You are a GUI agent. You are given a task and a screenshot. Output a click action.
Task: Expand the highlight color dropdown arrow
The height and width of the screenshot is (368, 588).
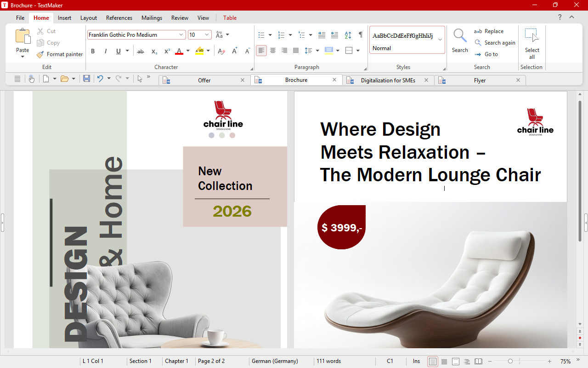[208, 51]
